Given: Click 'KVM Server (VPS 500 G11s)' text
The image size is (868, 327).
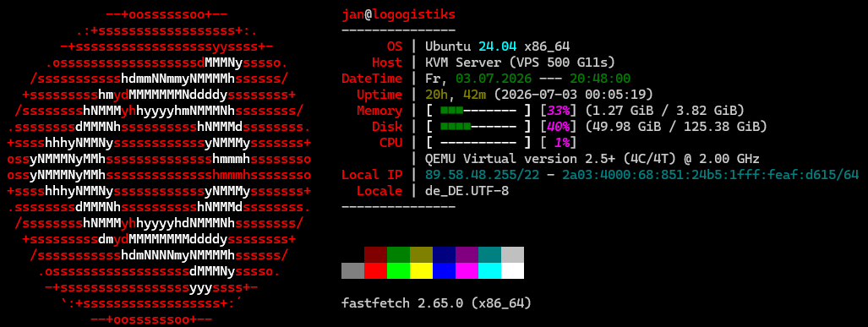Looking at the screenshot, I should coord(520,62).
